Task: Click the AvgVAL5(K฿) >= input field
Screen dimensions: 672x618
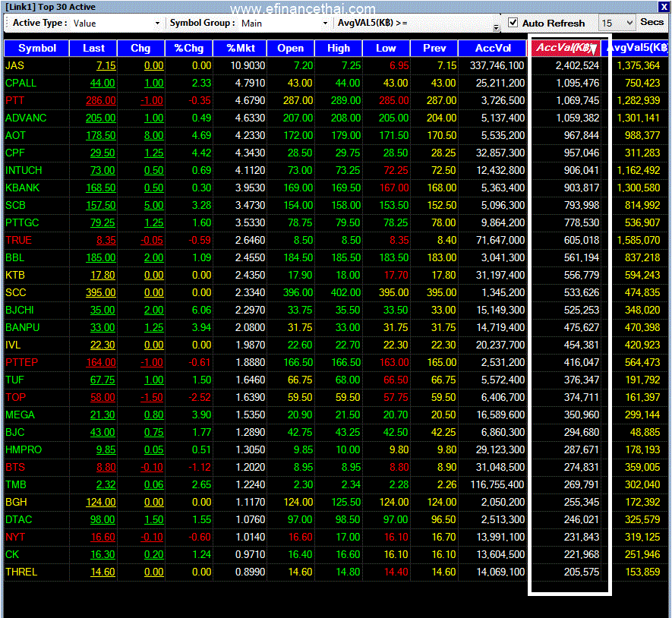Action: [x=452, y=23]
